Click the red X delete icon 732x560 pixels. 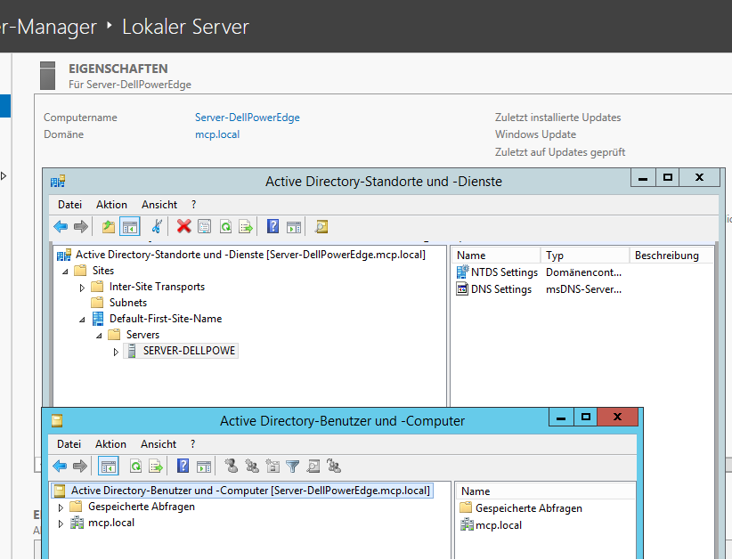click(x=184, y=227)
